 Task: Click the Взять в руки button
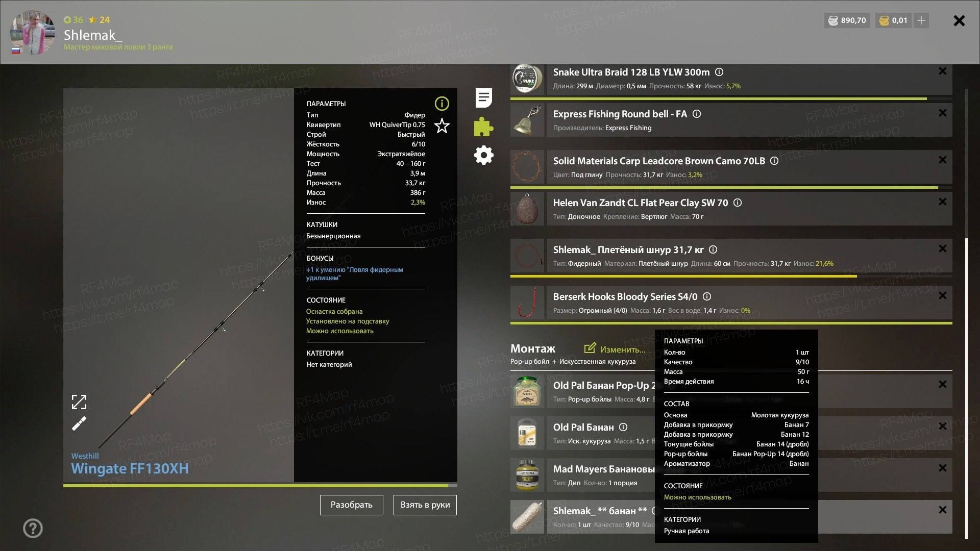[x=425, y=505]
